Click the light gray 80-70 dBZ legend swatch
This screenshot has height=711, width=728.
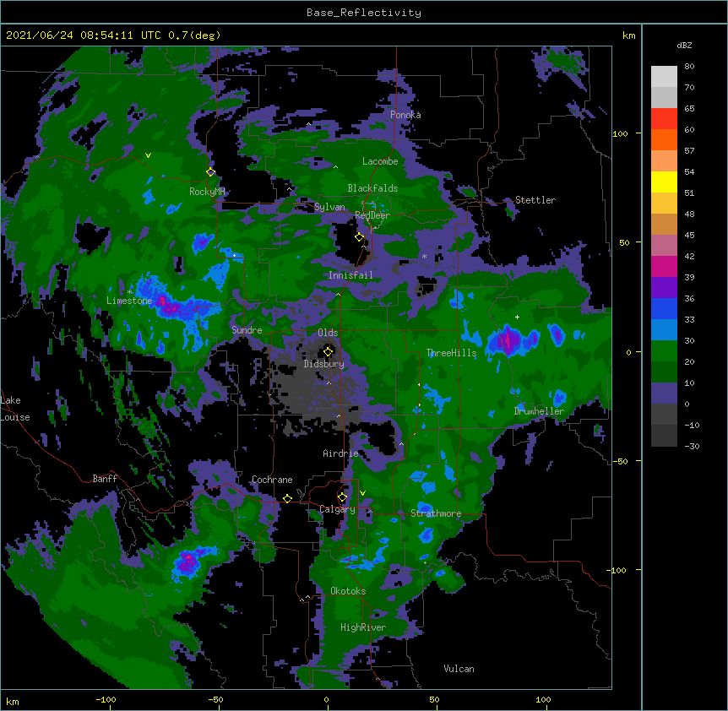[664, 77]
